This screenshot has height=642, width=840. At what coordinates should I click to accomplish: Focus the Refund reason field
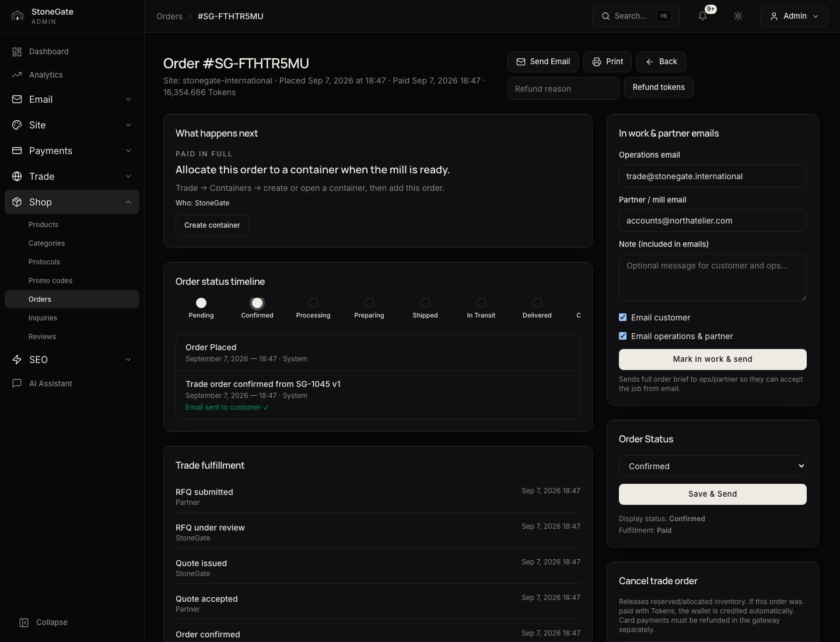click(x=563, y=89)
